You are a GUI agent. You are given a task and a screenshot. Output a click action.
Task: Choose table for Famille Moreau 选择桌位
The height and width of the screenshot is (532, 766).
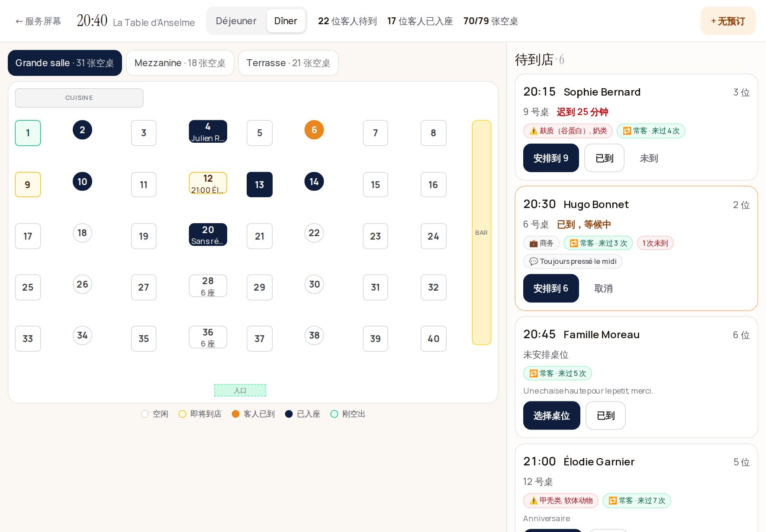pos(552,416)
